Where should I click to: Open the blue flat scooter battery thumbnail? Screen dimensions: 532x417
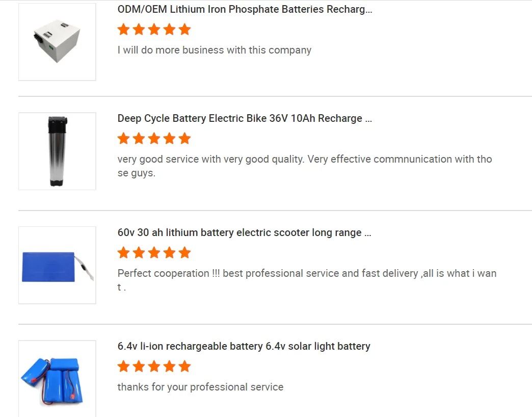point(57,265)
